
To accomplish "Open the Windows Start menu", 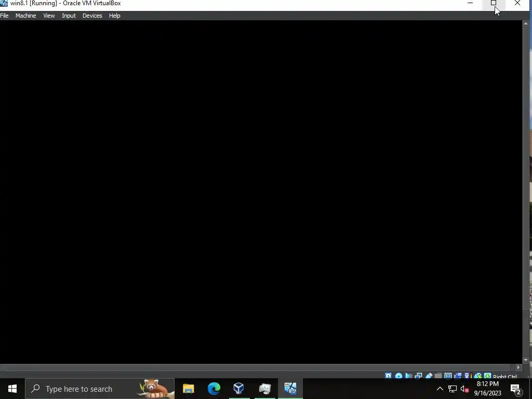I will pos(12,389).
